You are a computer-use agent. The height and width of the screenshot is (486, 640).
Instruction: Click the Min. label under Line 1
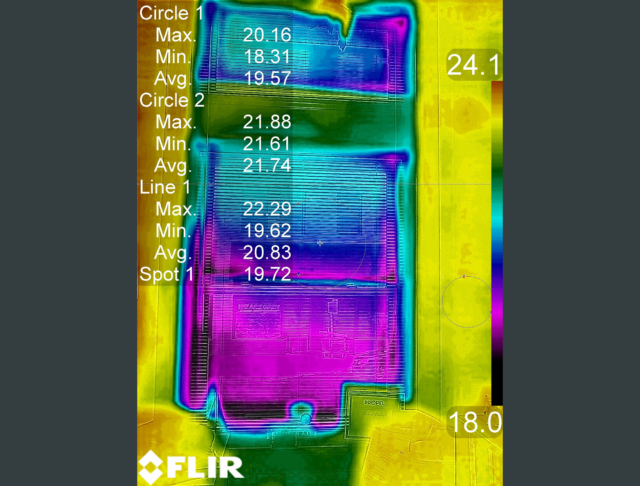click(173, 231)
